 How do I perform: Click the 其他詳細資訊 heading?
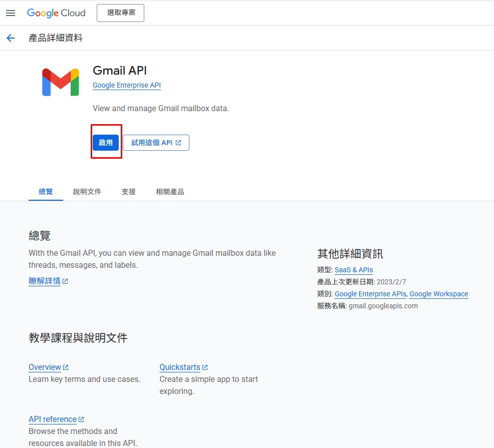point(350,253)
